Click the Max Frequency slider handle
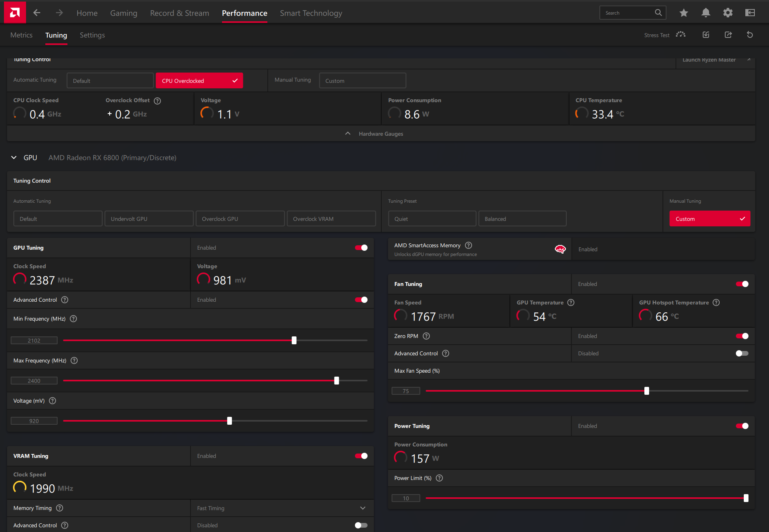The image size is (769, 532). [x=336, y=381]
